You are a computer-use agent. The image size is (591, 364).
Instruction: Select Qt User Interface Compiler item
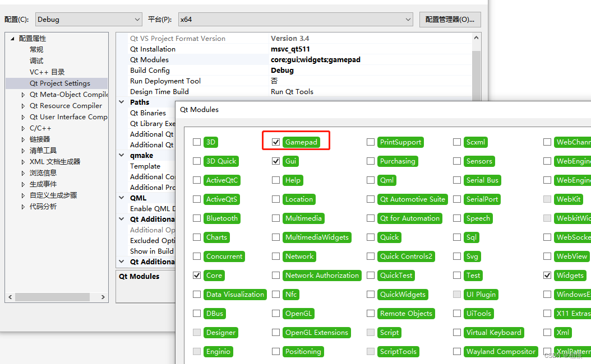point(68,116)
